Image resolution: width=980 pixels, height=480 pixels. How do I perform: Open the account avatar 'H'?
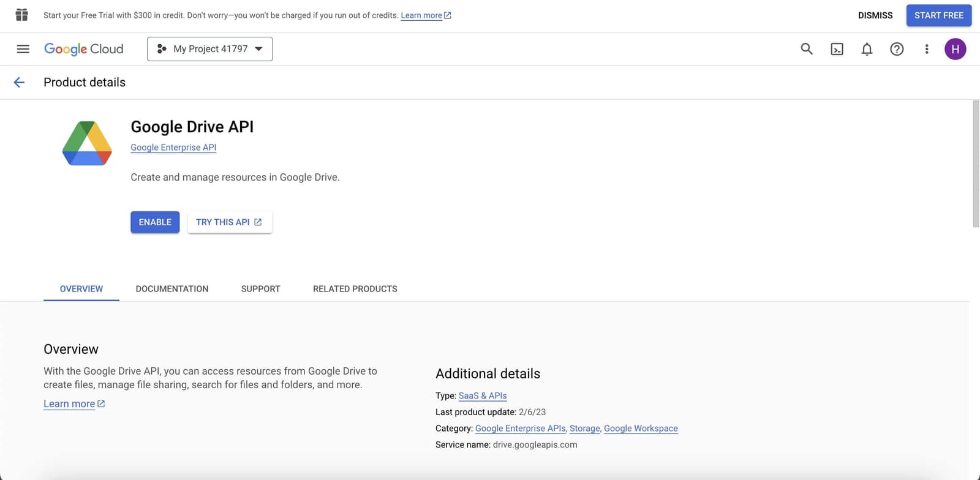point(956,49)
